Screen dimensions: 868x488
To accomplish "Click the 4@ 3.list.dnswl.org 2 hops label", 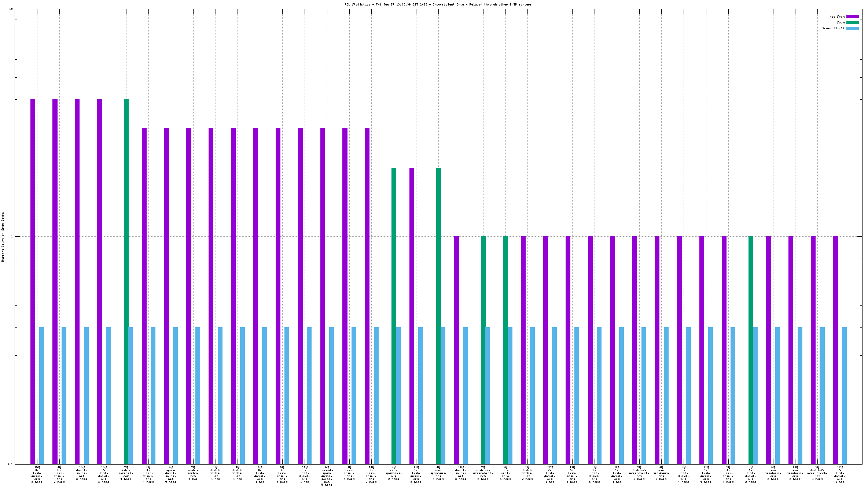I will pyautogui.click(x=59, y=474).
